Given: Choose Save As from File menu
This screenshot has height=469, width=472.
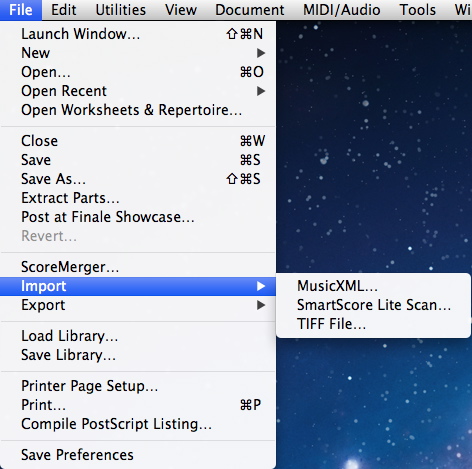Looking at the screenshot, I should pos(138,179).
